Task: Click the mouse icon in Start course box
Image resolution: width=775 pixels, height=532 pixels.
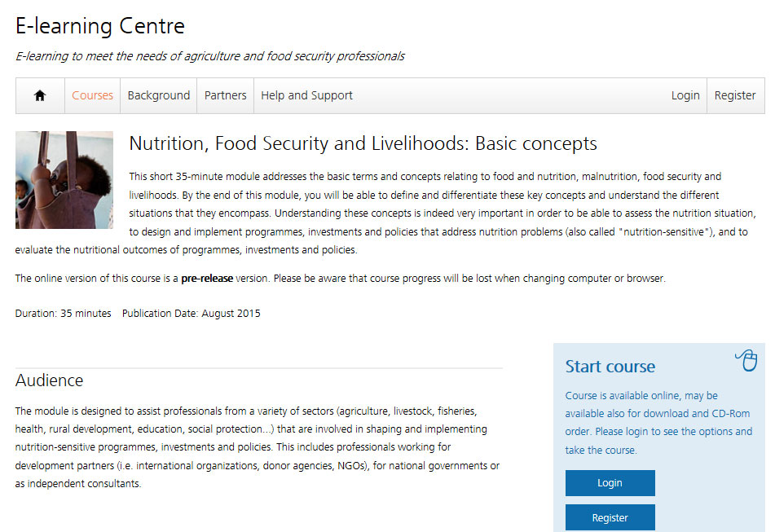Action: (746, 360)
